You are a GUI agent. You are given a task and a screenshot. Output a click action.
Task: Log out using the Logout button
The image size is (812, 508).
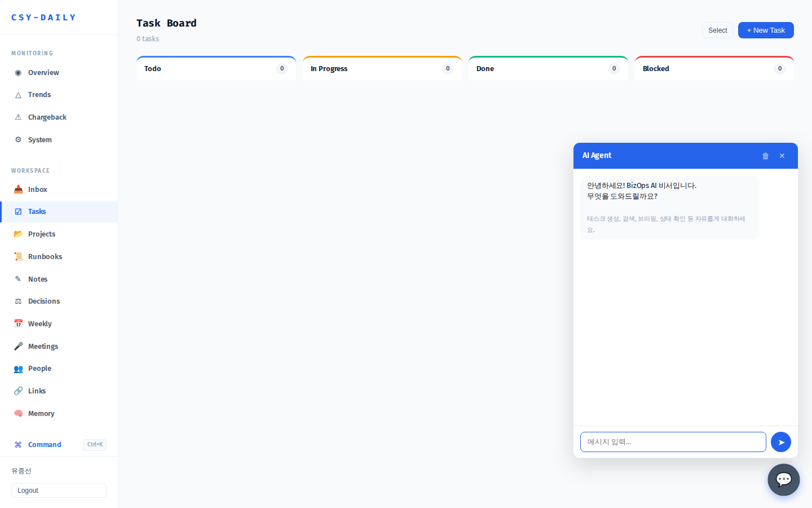59,491
